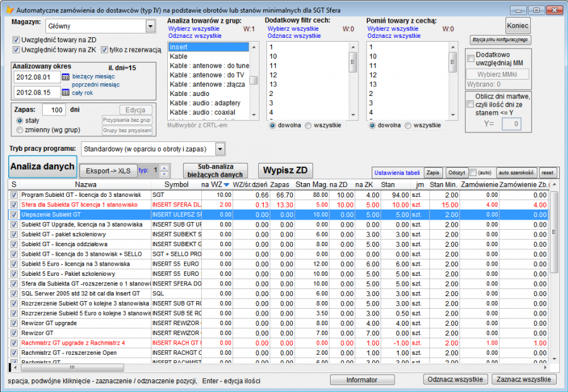This screenshot has height=392, width=568.
Task: Select 'Kable : audio : coaxial' in group list
Action: point(209,112)
